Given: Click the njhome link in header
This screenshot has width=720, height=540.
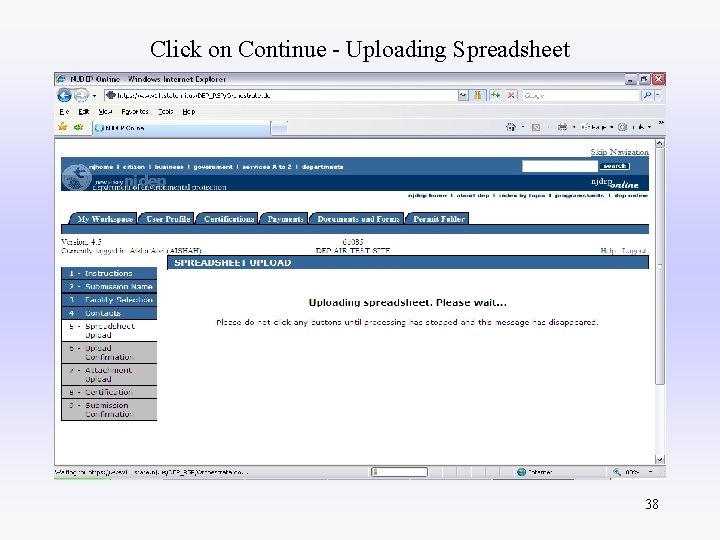Looking at the screenshot, I should pyautogui.click(x=101, y=167).
